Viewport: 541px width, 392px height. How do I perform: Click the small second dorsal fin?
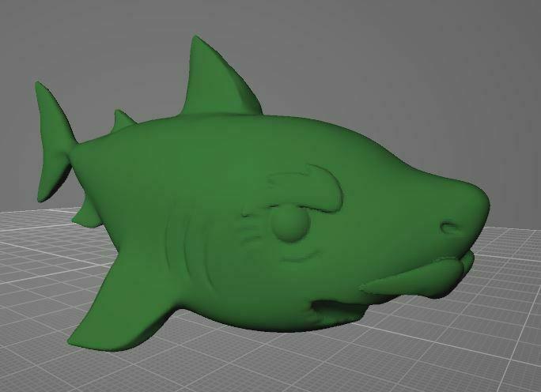123,121
